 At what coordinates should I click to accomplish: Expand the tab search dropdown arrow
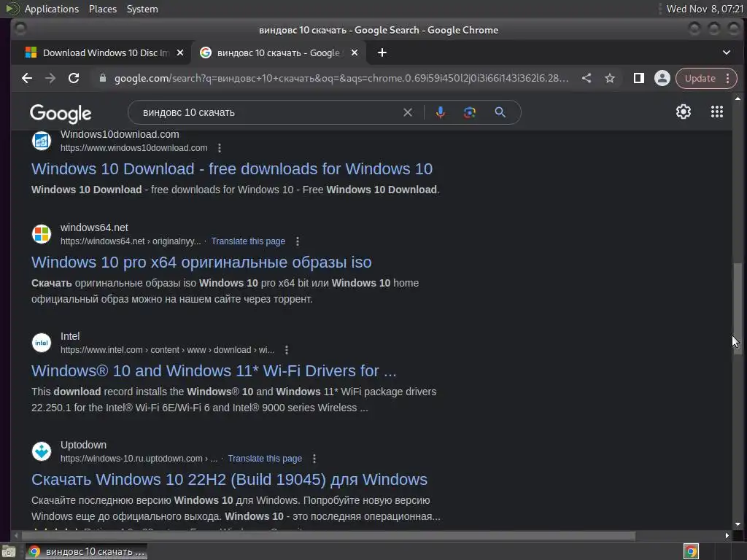click(727, 52)
